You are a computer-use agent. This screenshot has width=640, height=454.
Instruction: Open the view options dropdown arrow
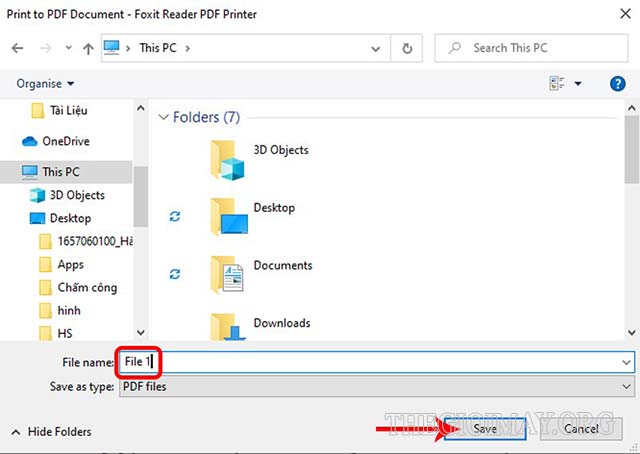(x=578, y=84)
